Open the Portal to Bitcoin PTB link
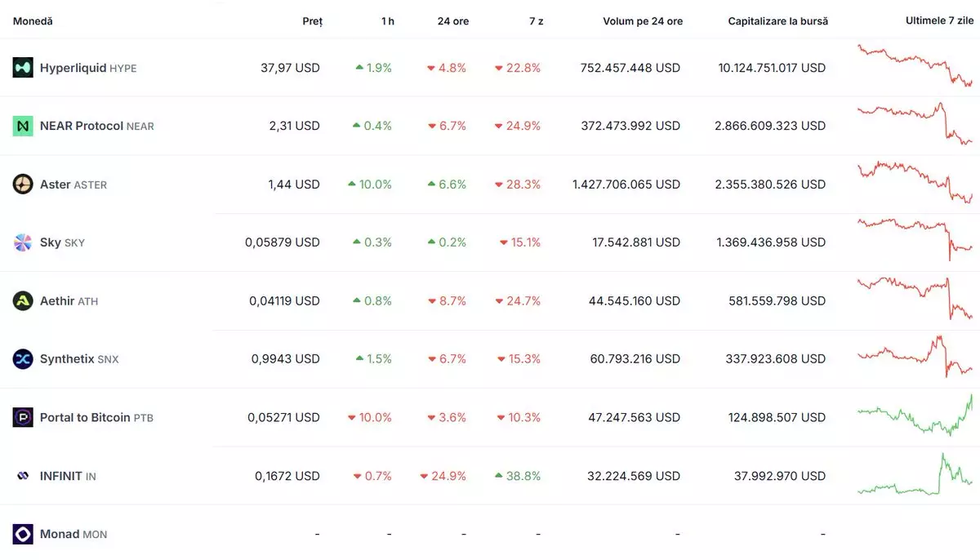Viewport: 980px width, 560px height. [96, 418]
